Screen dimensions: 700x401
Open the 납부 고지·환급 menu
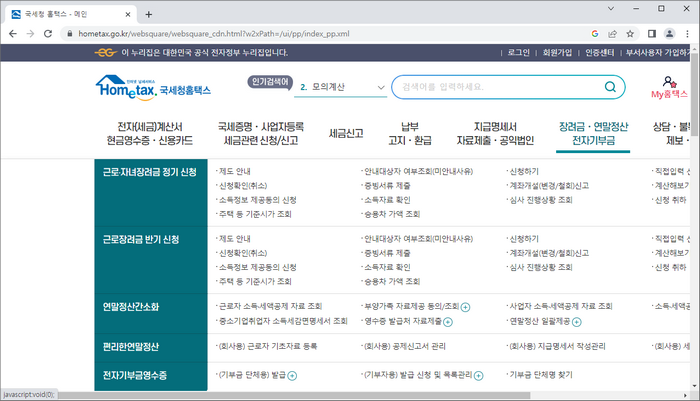(x=410, y=134)
